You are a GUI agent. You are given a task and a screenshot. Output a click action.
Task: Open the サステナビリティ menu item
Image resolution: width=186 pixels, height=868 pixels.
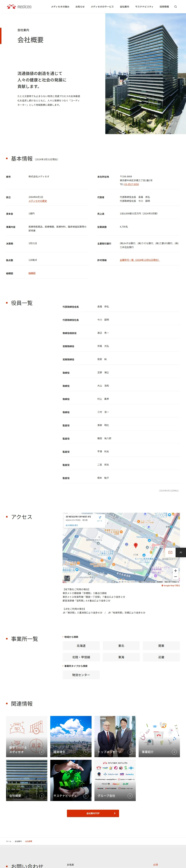point(144,7)
